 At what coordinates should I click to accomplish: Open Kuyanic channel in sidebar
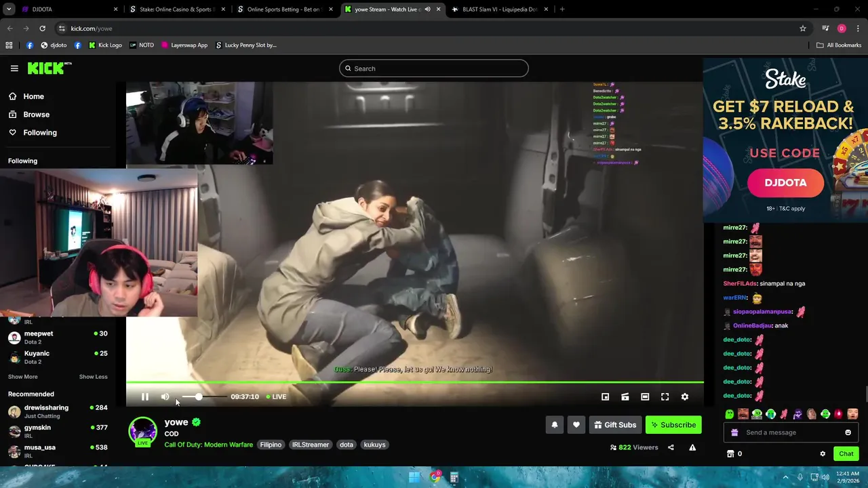pos(58,357)
